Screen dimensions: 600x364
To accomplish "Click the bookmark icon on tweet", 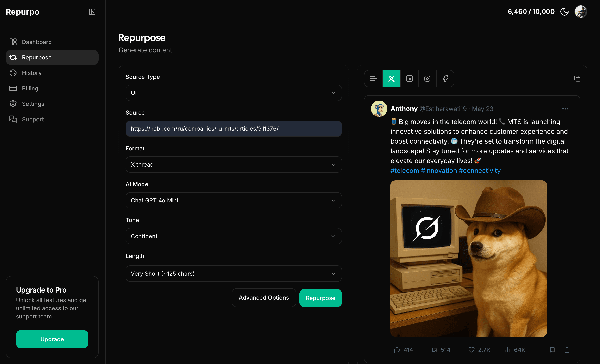I will tap(552, 350).
